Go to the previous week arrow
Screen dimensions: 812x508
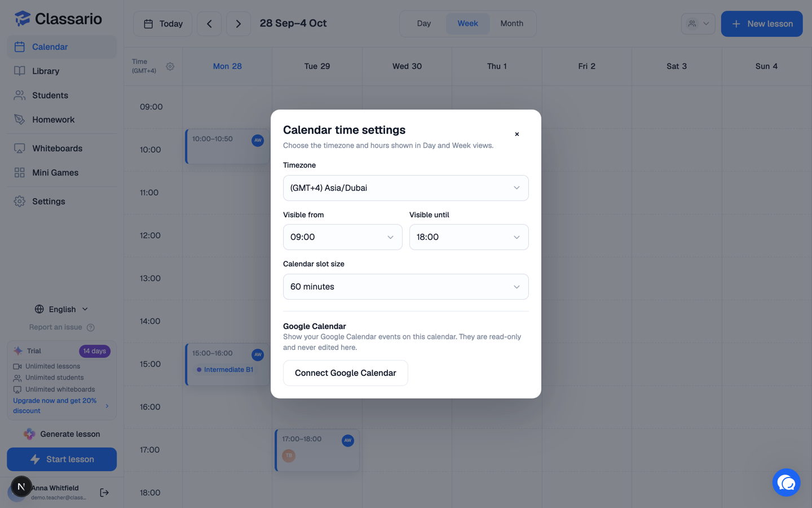pos(209,24)
